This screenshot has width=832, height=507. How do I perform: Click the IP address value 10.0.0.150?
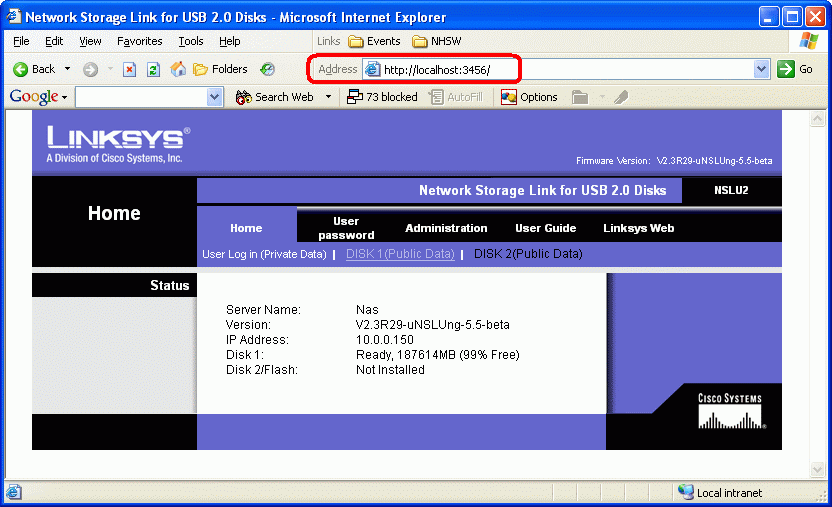(385, 339)
